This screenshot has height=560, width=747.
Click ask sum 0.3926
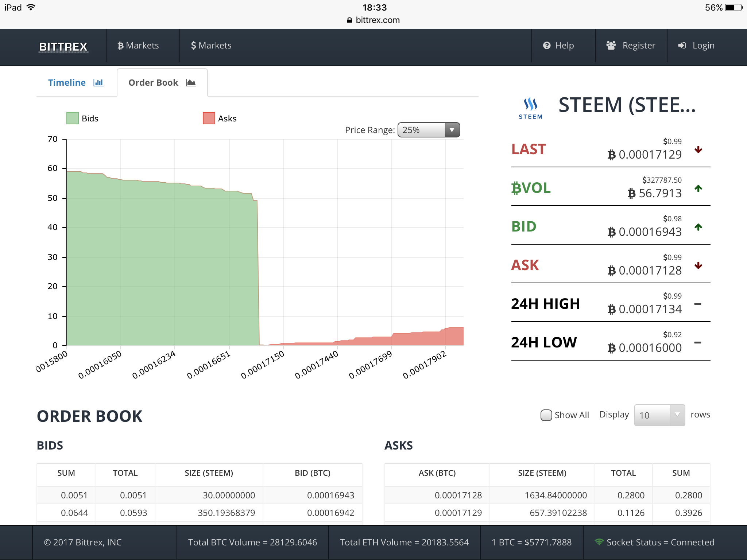pos(688,513)
